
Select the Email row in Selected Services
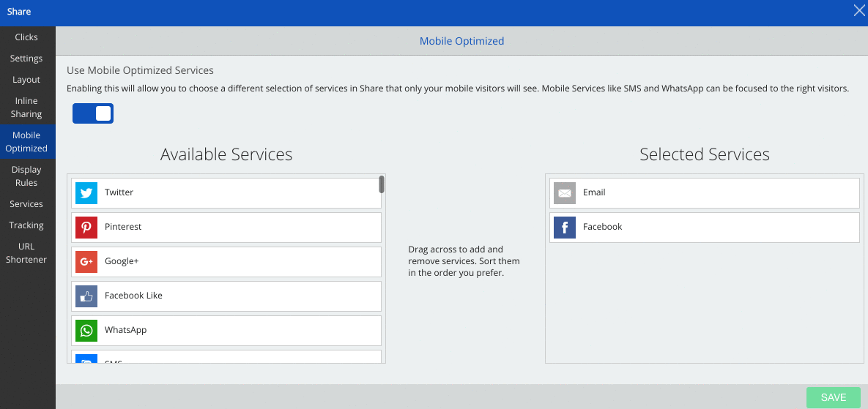(x=705, y=193)
